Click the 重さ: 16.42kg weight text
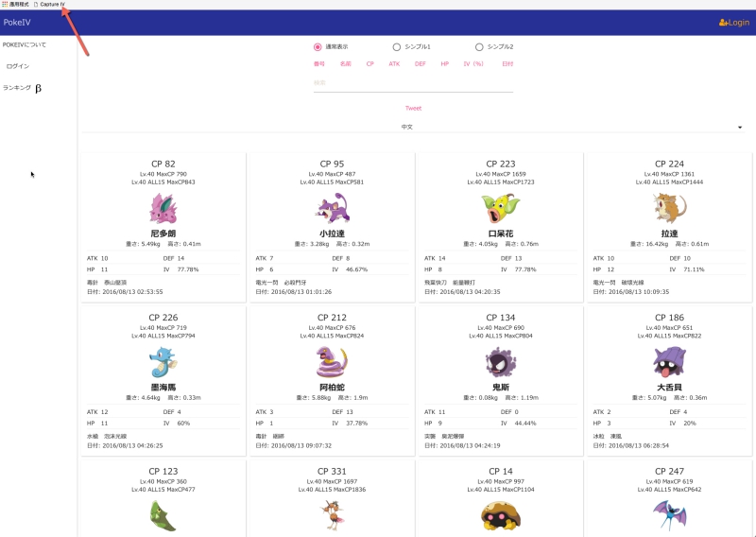The image size is (756, 537). tap(649, 244)
